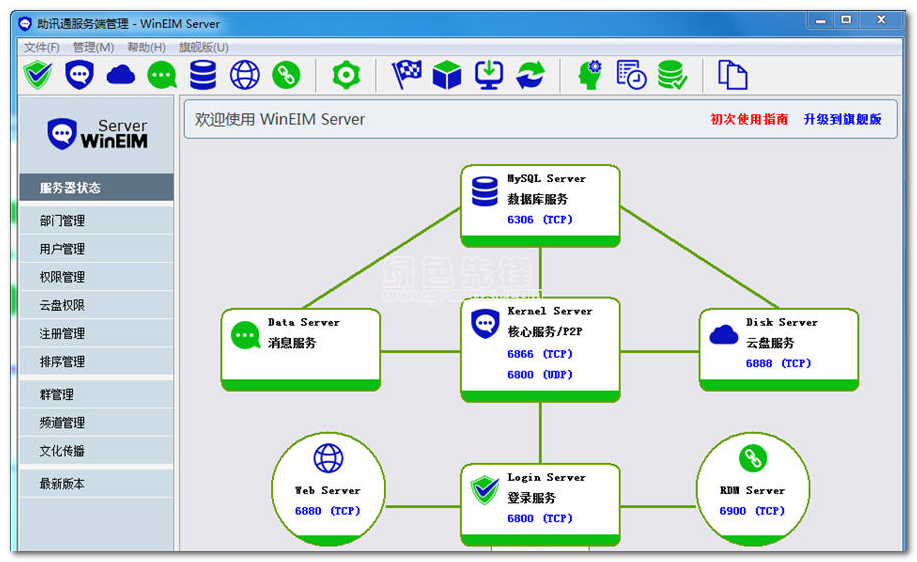Click the green shield checkmark toolbar icon

(x=38, y=75)
